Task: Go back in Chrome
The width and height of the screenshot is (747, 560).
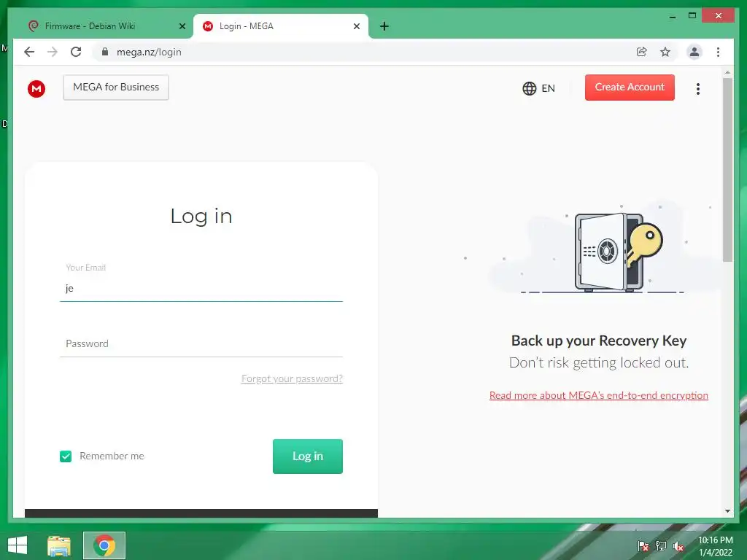Action: click(x=29, y=52)
